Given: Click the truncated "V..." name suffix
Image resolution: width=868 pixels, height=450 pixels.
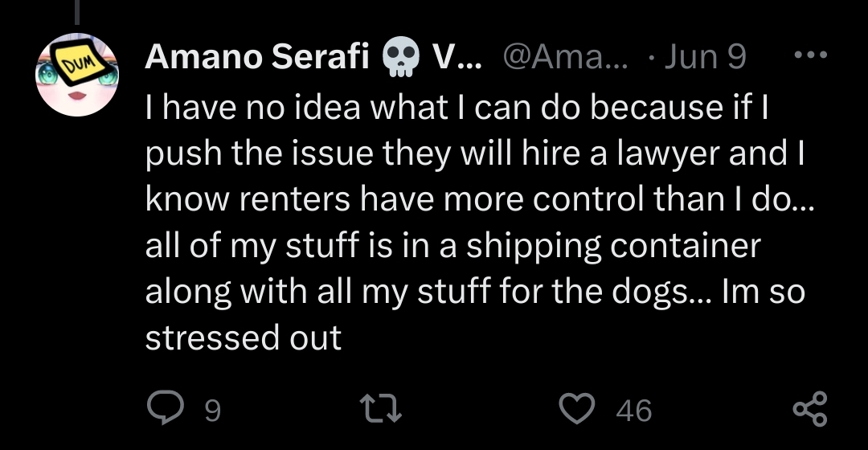Looking at the screenshot, I should point(457,56).
